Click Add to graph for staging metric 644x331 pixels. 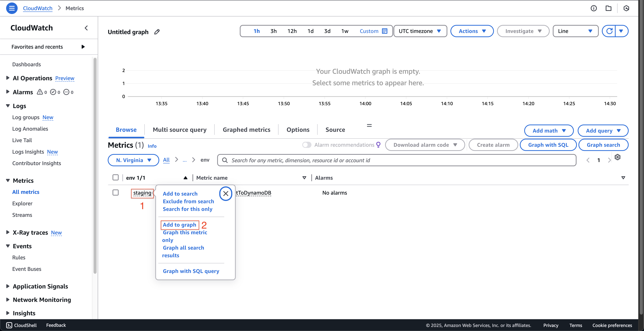tap(179, 224)
